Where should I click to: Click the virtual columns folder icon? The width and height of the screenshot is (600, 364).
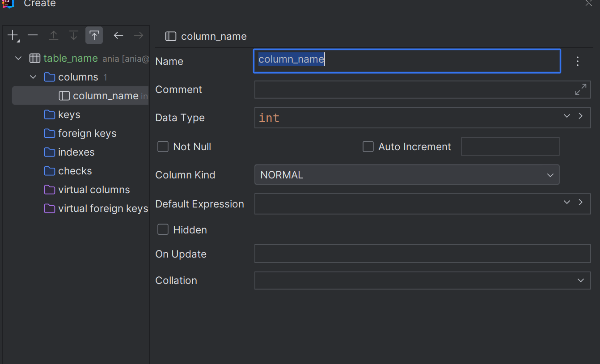click(50, 190)
